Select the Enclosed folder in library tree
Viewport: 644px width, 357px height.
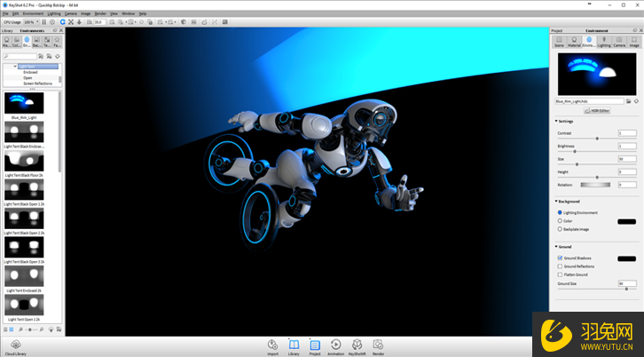pos(30,72)
